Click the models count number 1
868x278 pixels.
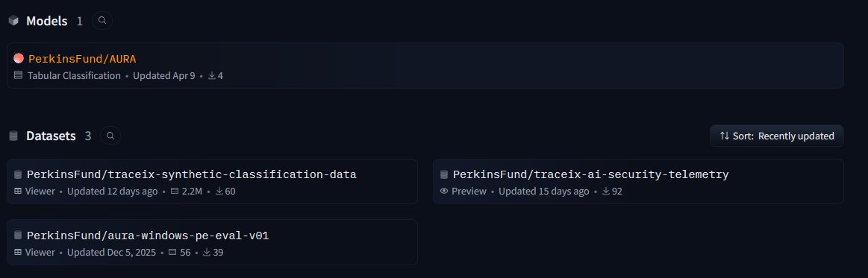(79, 21)
